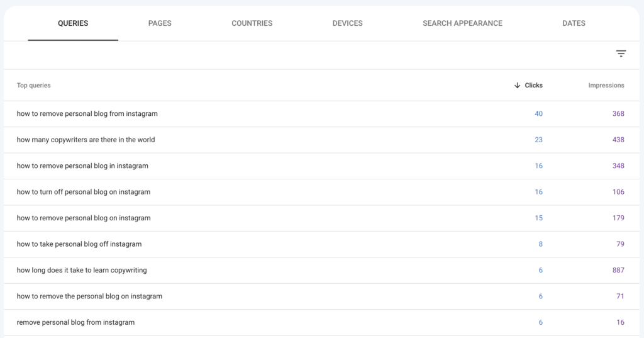This screenshot has height=338, width=644.
Task: Switch to the Queries tab
Action: [73, 23]
